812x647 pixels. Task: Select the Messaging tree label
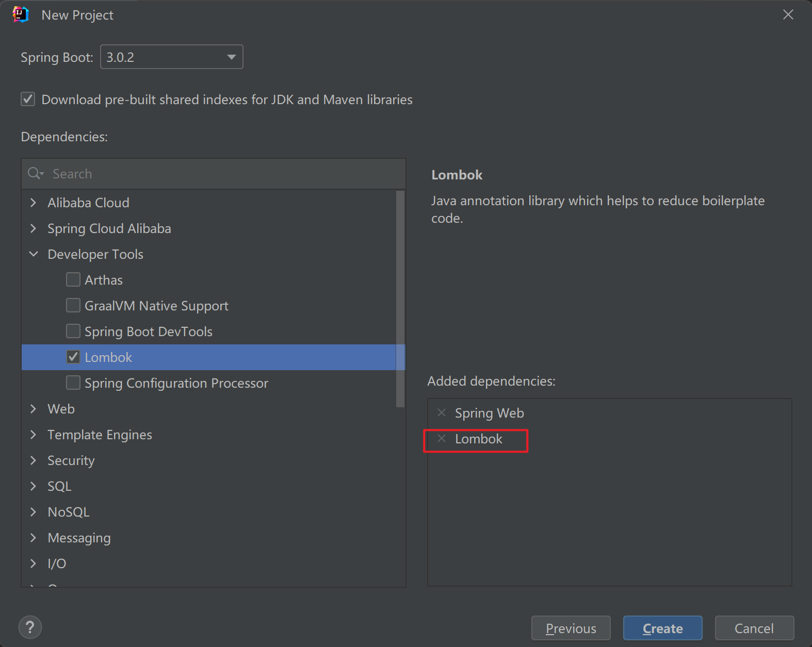pyautogui.click(x=79, y=538)
